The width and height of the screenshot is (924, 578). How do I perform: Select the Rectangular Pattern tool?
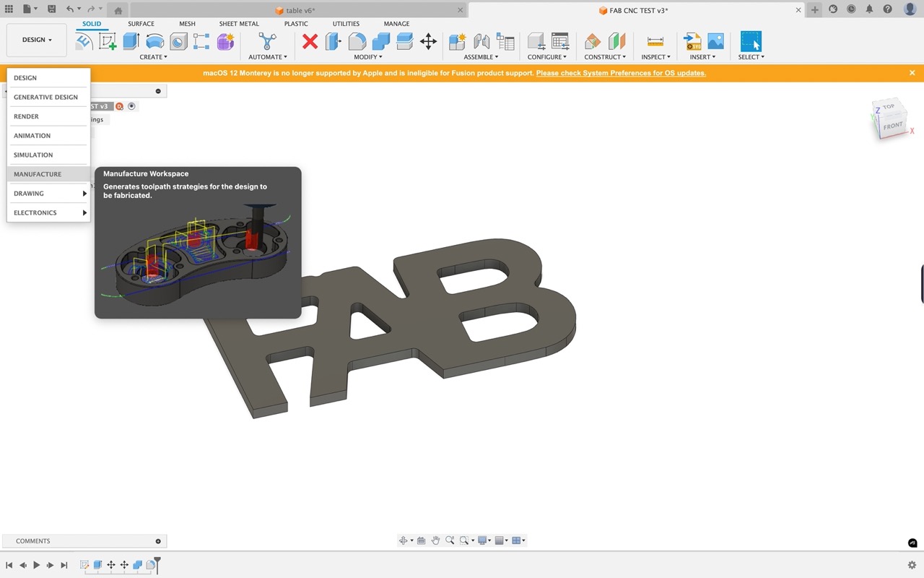(201, 41)
